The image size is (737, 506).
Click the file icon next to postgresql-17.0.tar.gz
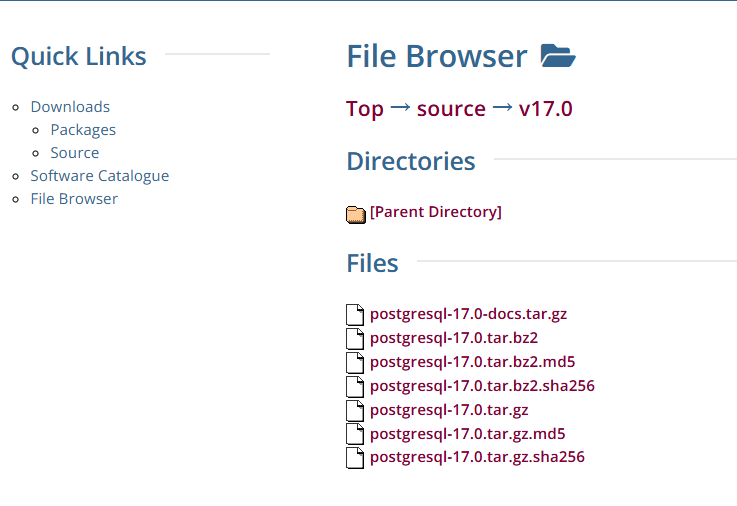355,411
